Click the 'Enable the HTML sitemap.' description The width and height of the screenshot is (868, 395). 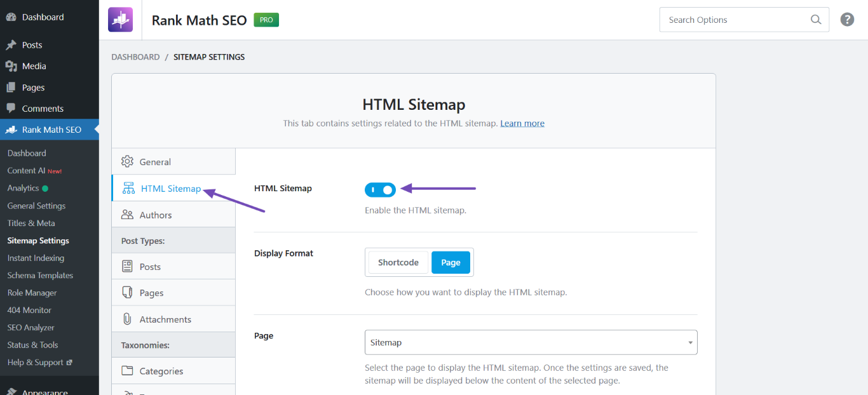click(416, 210)
